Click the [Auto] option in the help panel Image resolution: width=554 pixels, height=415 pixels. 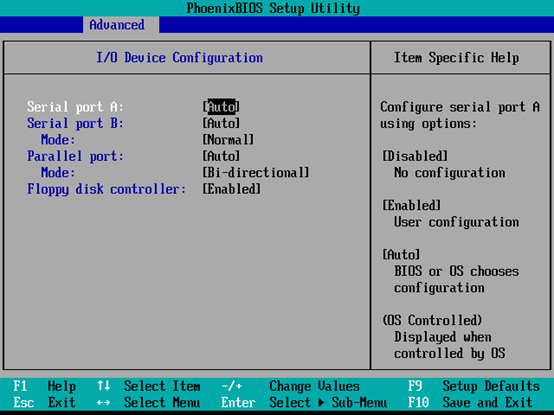(401, 255)
